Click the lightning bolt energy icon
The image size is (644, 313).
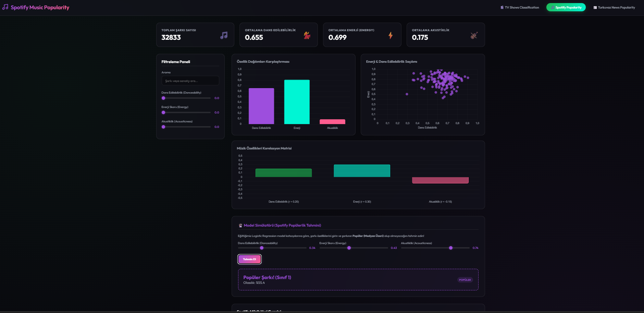point(391,35)
